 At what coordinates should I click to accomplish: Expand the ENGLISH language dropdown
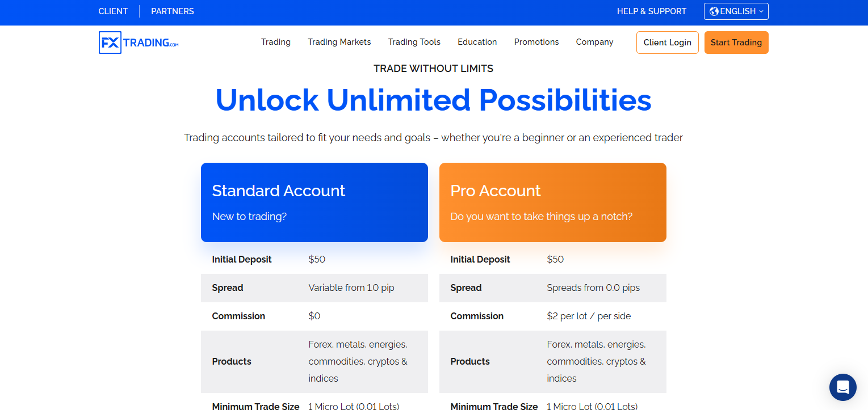pos(736,11)
